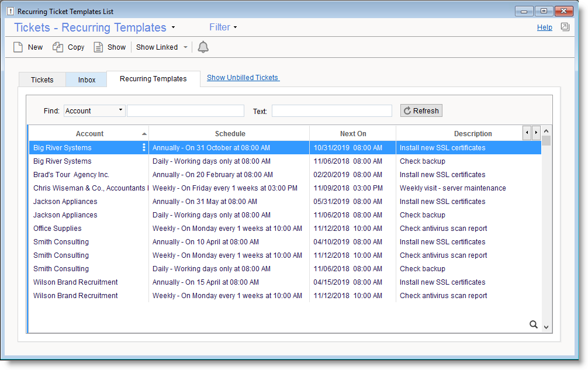
Task: Expand the Show Linked dropdown arrow
Action: [x=185, y=47]
